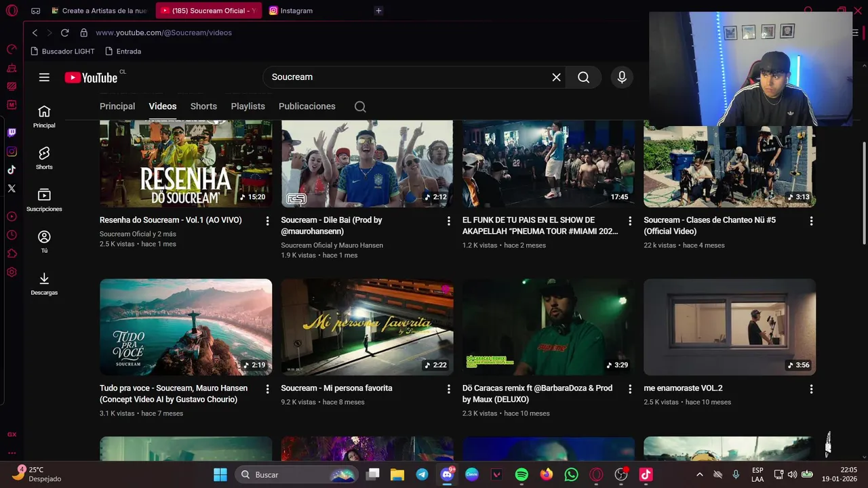Open volume control in system tray
Screen dimensions: 868x488
(x=792, y=474)
